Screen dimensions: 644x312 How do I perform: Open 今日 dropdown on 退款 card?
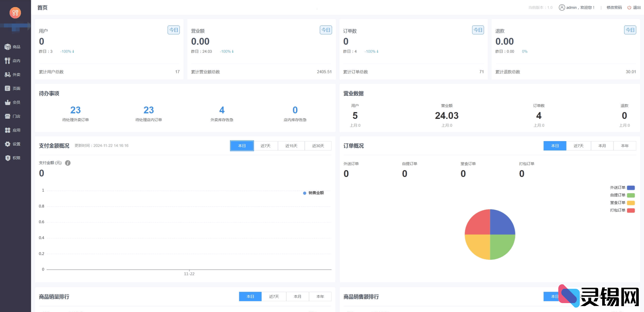coord(630,30)
